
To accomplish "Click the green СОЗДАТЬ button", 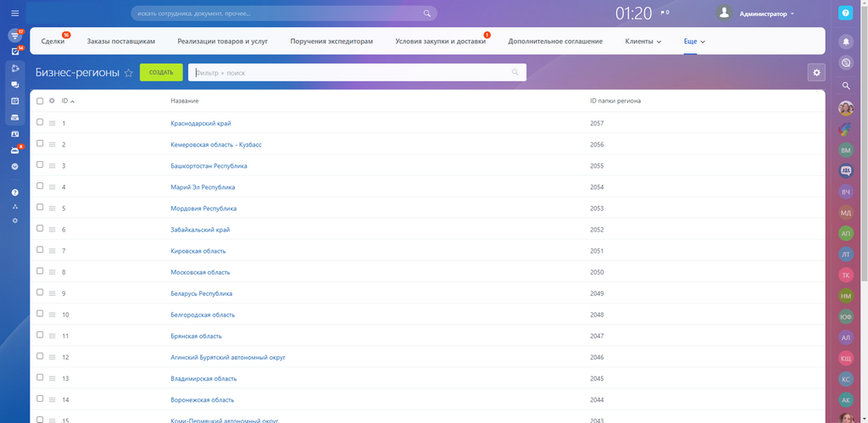I will coord(161,72).
